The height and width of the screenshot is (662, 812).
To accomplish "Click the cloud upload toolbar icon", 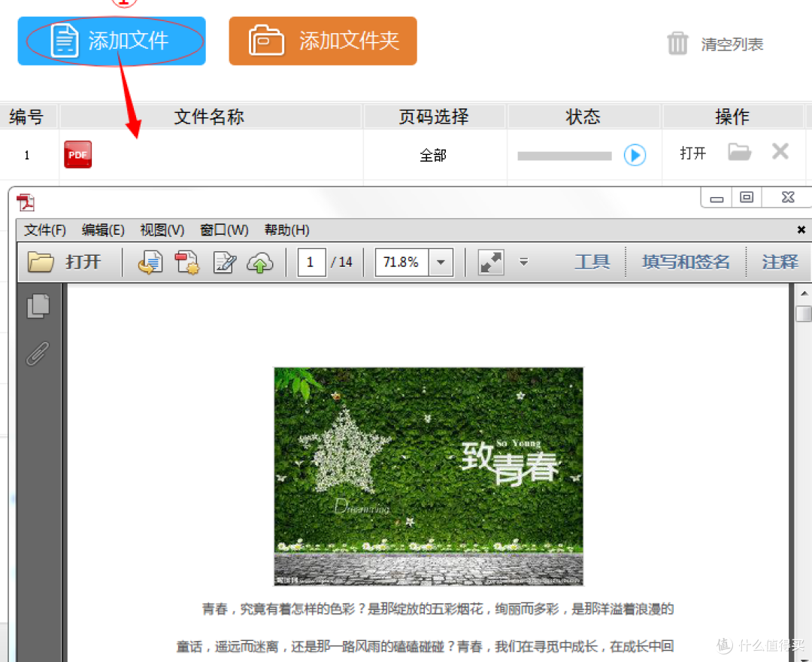I will [x=260, y=262].
